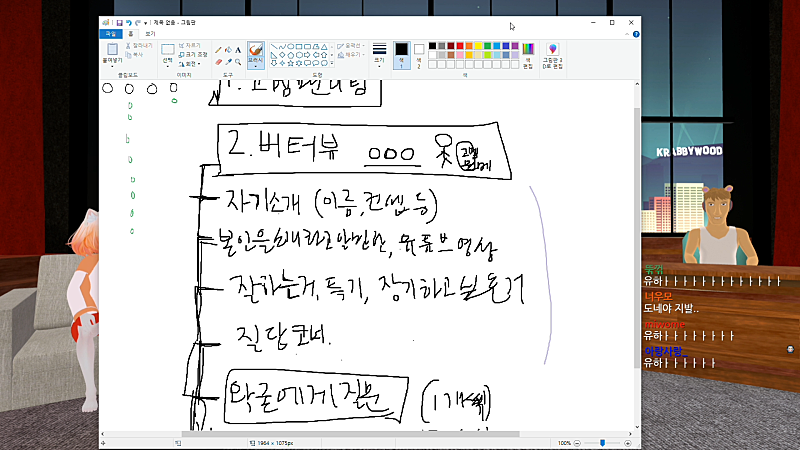
Task: Select the Eraser tool
Action: (x=218, y=62)
